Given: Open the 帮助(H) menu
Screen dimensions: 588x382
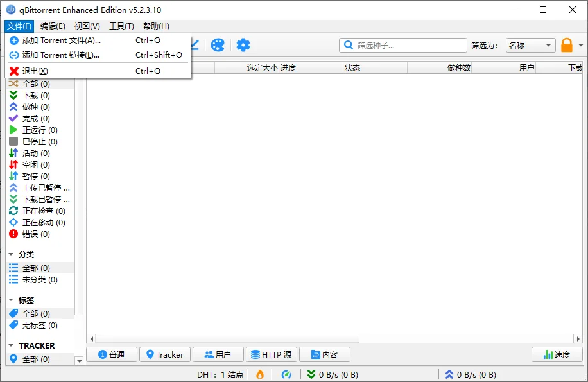Looking at the screenshot, I should pyautogui.click(x=156, y=26).
